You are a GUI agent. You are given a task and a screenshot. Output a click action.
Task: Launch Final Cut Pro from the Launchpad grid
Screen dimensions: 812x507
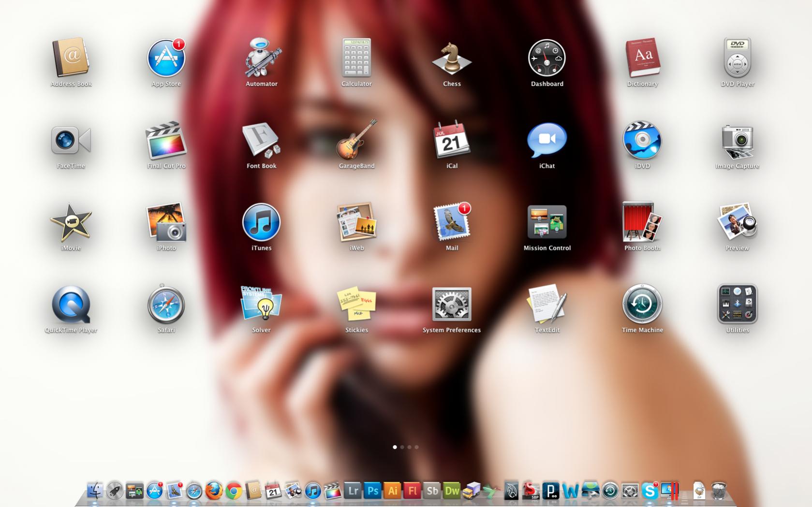[x=166, y=140]
